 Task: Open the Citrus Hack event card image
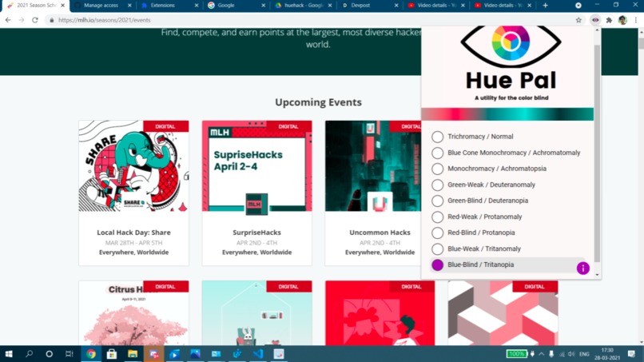coord(133,313)
